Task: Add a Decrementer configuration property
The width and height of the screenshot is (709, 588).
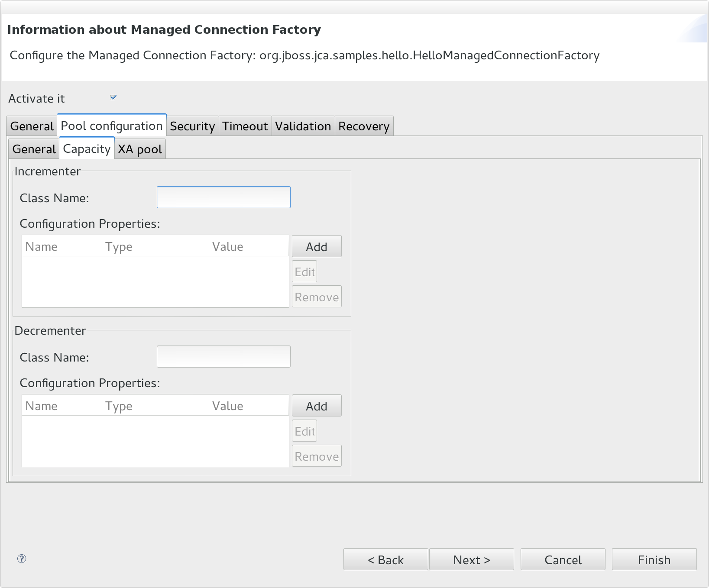Action: tap(317, 406)
